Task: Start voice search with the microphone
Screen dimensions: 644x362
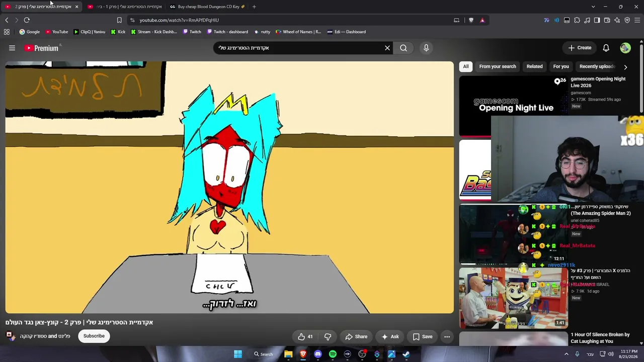Action: tap(426, 48)
